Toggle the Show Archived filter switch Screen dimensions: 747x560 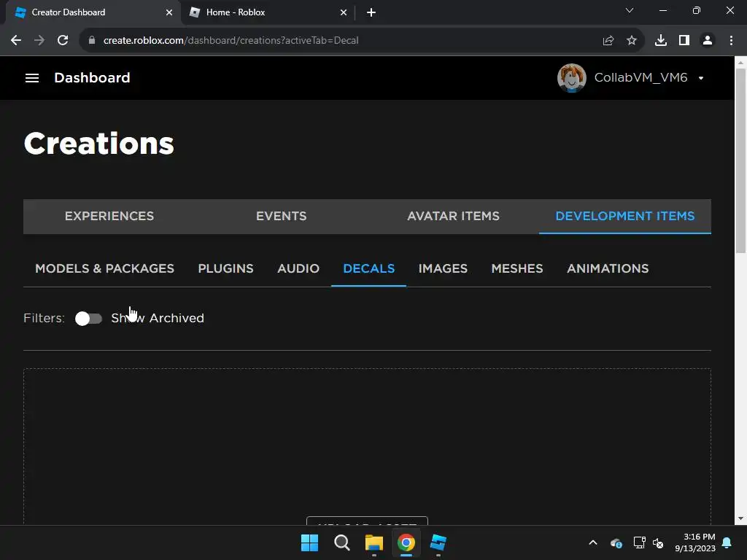88,318
